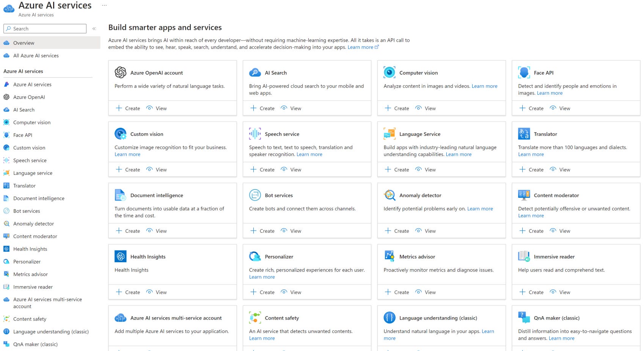644x351 pixels.
Task: Click the Health Insights card icon
Action: [121, 257]
